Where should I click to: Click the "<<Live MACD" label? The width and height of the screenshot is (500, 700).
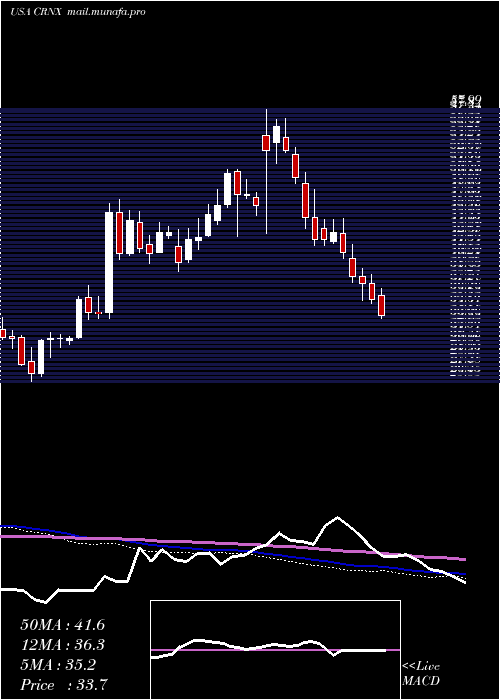coord(421,673)
